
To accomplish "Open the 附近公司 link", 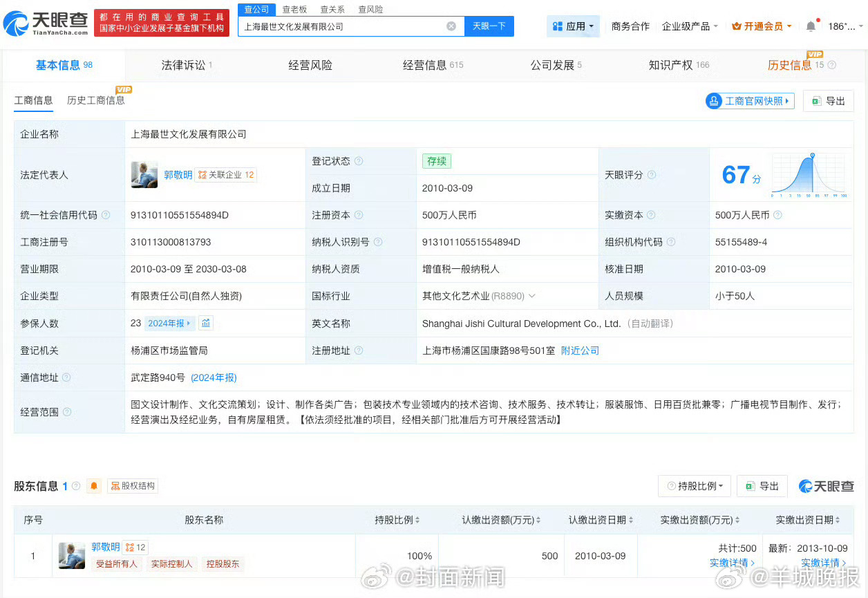I will 579,350.
